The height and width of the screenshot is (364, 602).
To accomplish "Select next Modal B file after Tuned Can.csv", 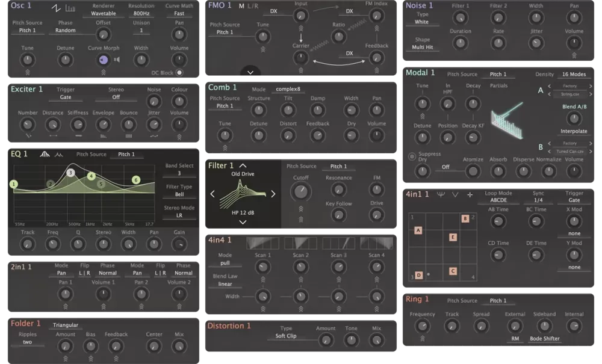I will coord(591,152).
